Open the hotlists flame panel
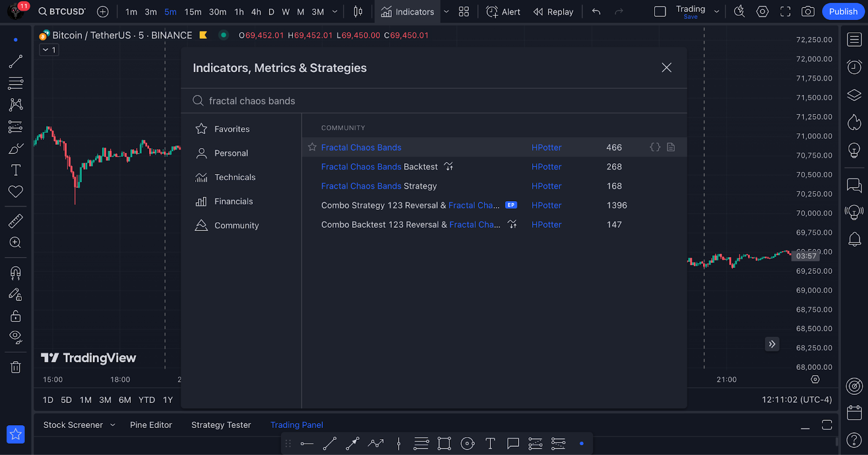The width and height of the screenshot is (868, 455). [x=854, y=123]
